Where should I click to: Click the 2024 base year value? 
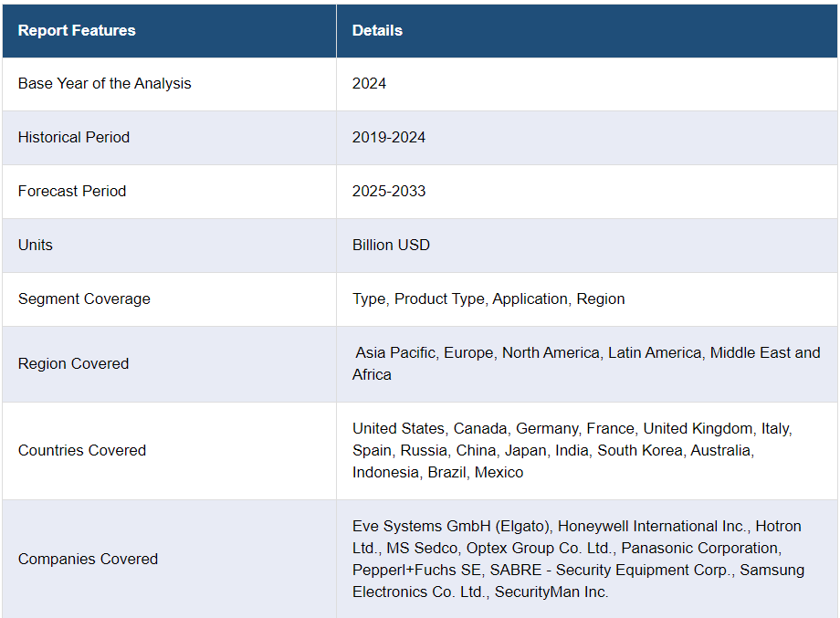click(369, 84)
